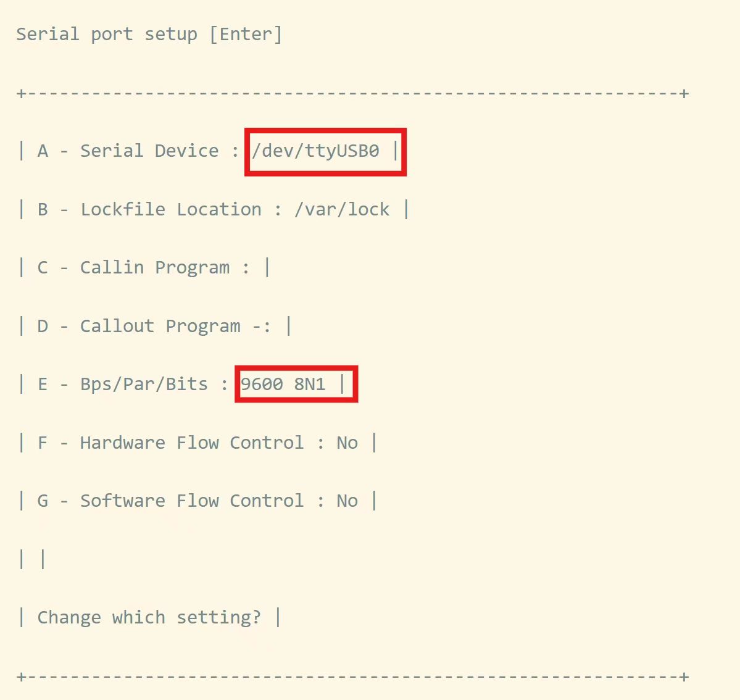Viewport: 740px width, 700px height.
Task: Click the Serial port setup heading
Action: pos(106,35)
